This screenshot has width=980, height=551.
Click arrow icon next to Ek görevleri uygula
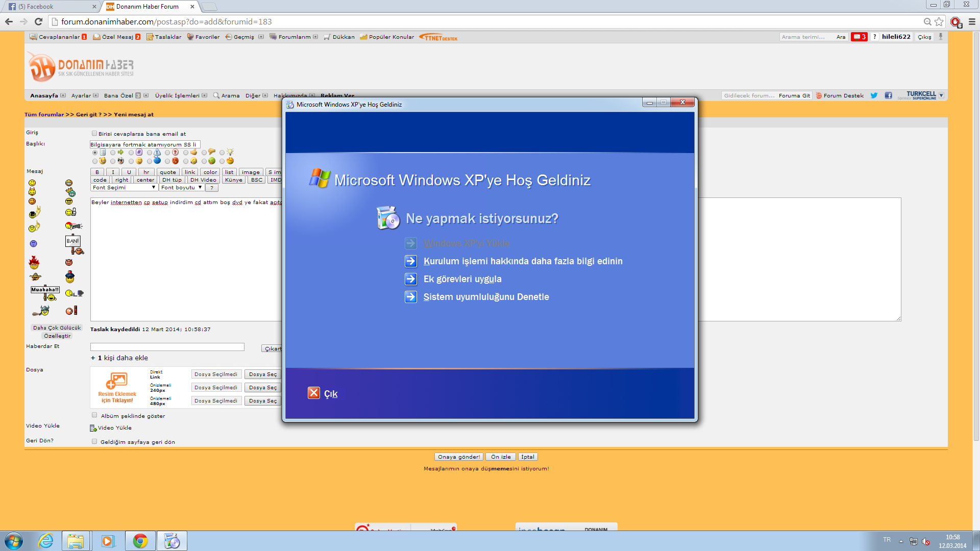coord(411,279)
